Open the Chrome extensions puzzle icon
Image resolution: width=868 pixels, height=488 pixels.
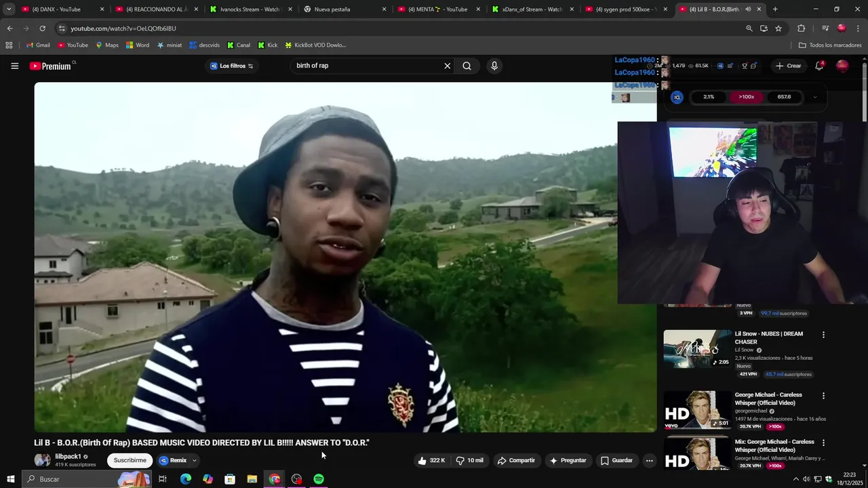[801, 28]
